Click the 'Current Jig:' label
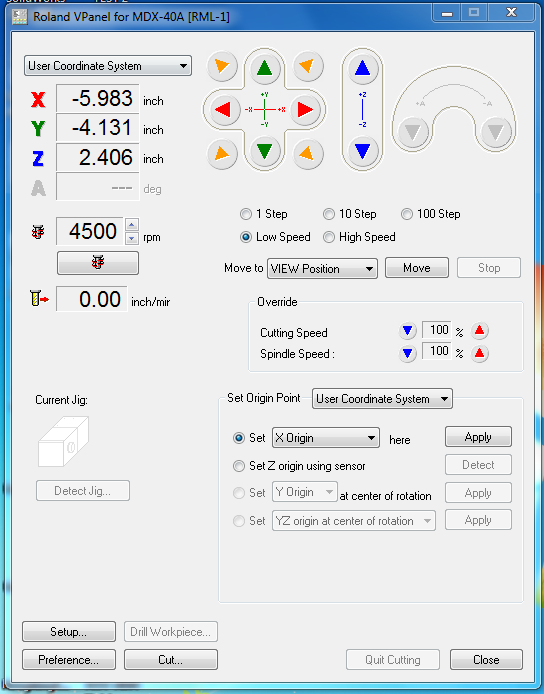The height and width of the screenshot is (694, 544). 62,400
